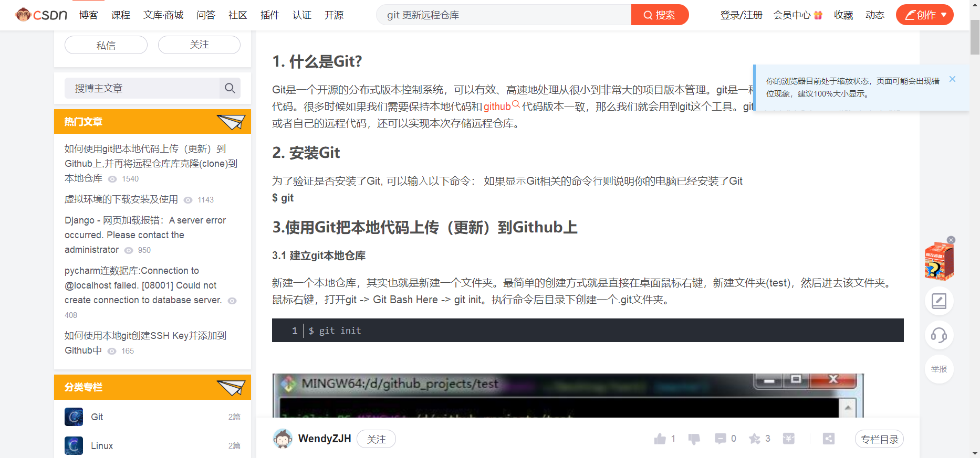Click the floating question-box mascot
The height and width of the screenshot is (458, 980).
[939, 261]
